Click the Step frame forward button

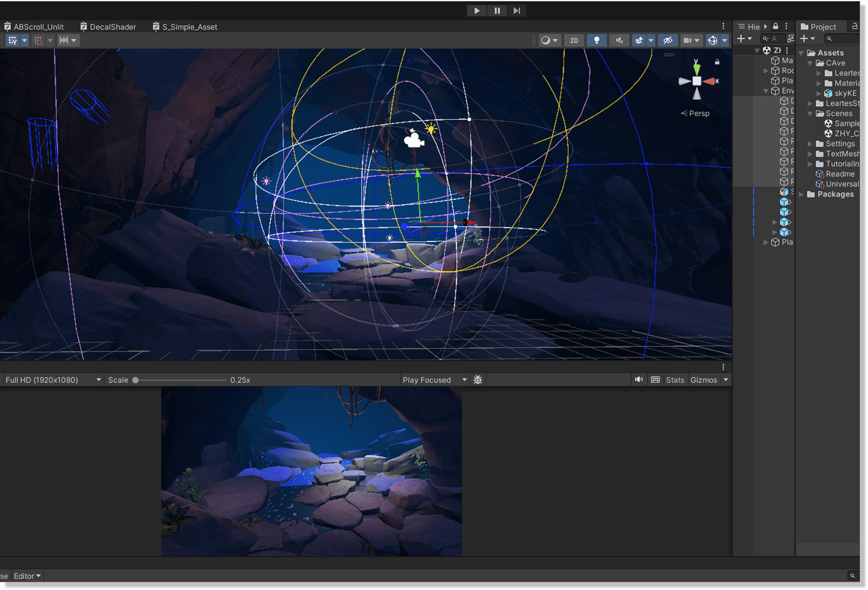point(516,10)
